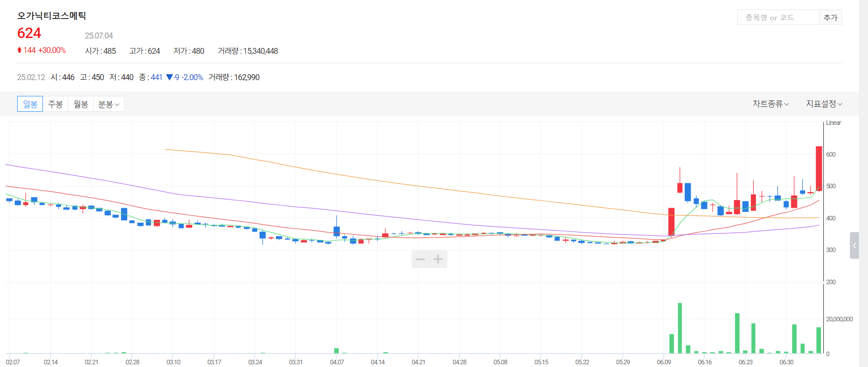Viewport: 868px width, 367px height.
Task: Click the 400 price axis label
Action: tap(831, 218)
